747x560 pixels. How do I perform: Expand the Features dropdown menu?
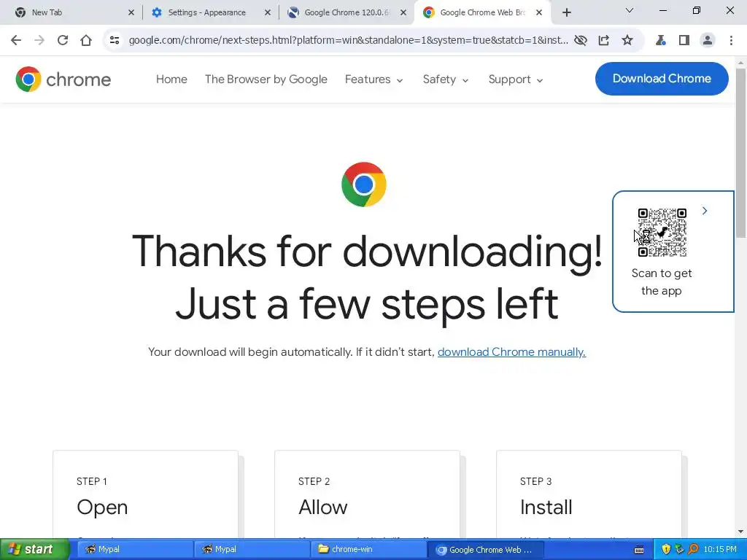374,79
